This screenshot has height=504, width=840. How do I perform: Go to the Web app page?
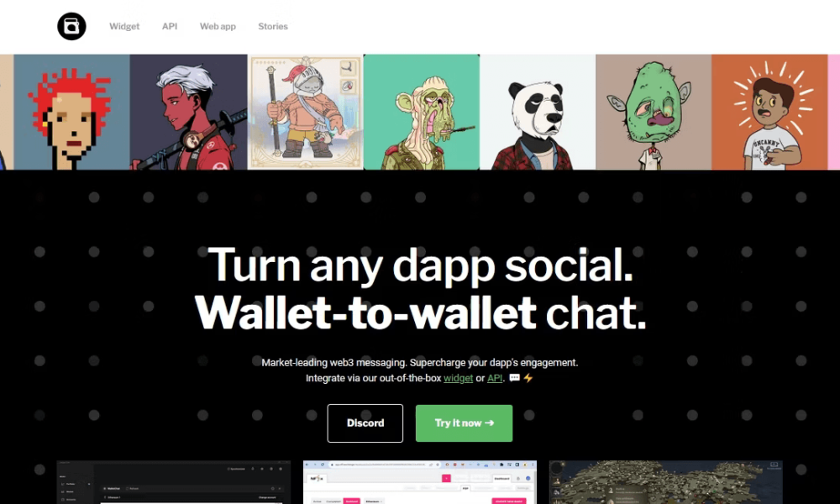tap(218, 26)
